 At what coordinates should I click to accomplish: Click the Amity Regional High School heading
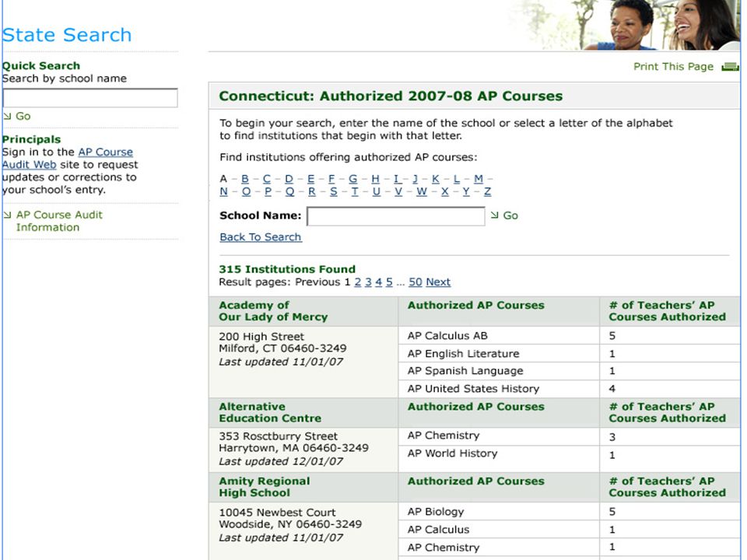[x=265, y=487]
